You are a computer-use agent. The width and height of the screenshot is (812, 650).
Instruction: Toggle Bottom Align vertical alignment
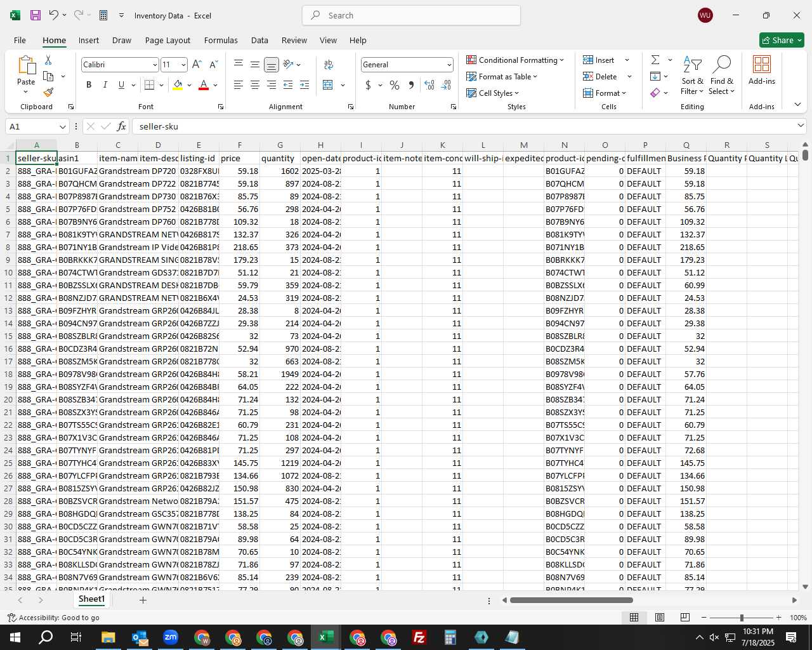(x=272, y=65)
